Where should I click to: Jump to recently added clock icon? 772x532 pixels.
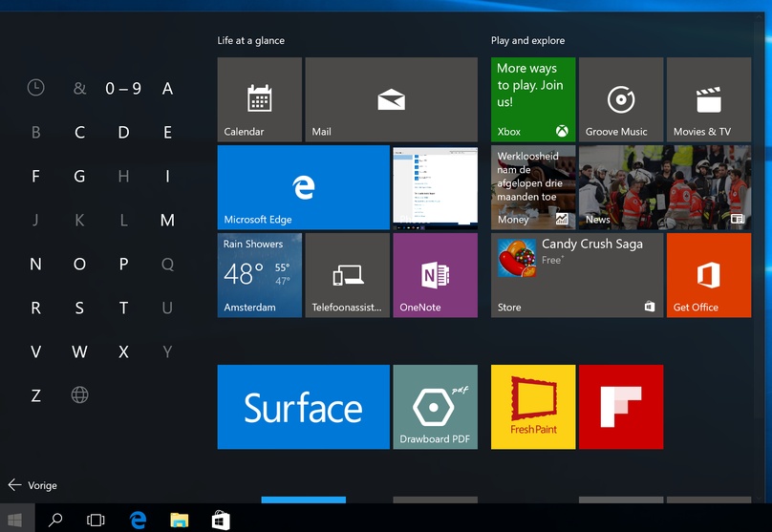pyautogui.click(x=35, y=88)
